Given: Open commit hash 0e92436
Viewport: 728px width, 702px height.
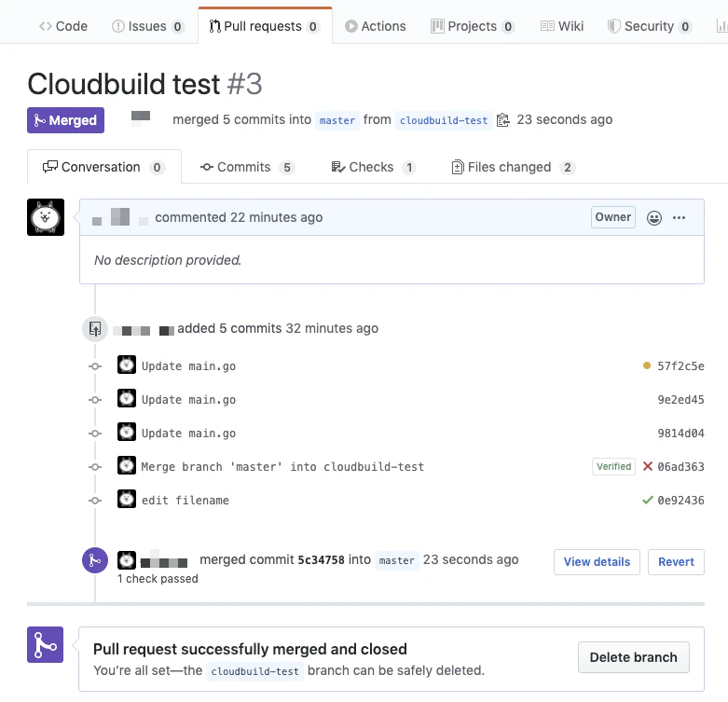Looking at the screenshot, I should pyautogui.click(x=680, y=500).
